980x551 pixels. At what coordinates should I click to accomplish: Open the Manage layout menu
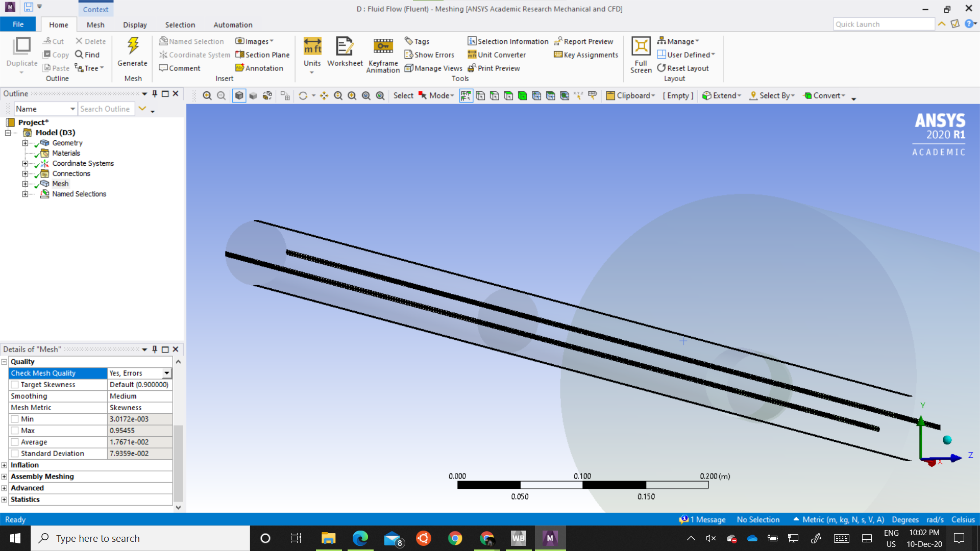[678, 41]
